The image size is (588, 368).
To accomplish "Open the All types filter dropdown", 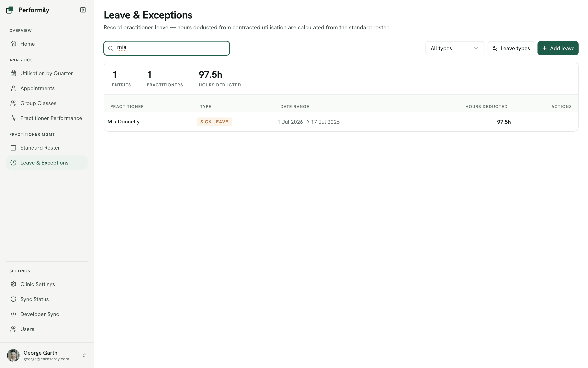I will pyautogui.click(x=455, y=48).
